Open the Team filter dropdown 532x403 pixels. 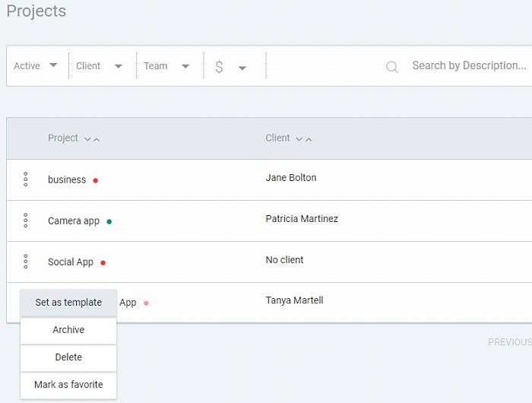tap(166, 65)
